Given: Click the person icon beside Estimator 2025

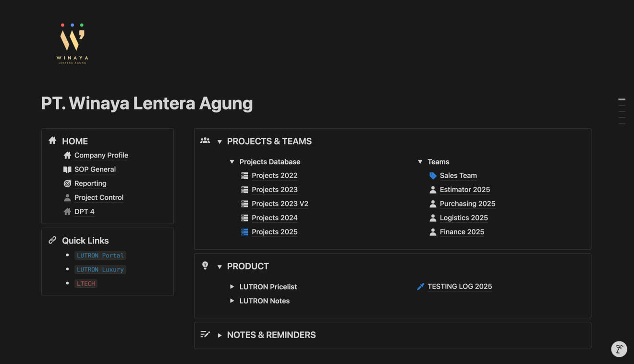Looking at the screenshot, I should tap(433, 190).
